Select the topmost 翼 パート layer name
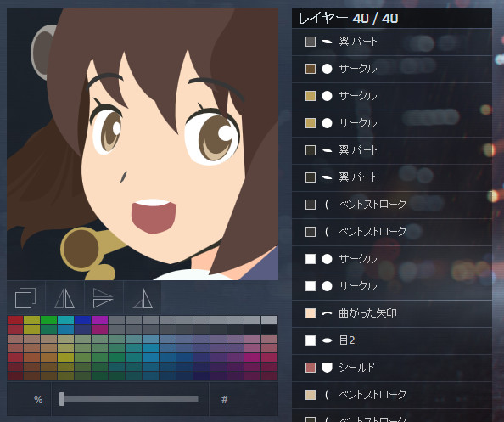Image resolution: width=504 pixels, height=422 pixels. pos(358,42)
